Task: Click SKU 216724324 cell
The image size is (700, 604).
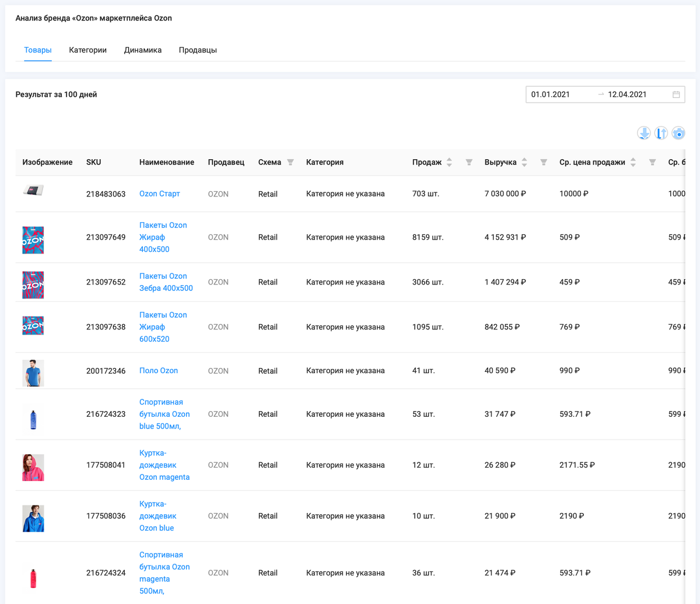Action: pyautogui.click(x=106, y=573)
